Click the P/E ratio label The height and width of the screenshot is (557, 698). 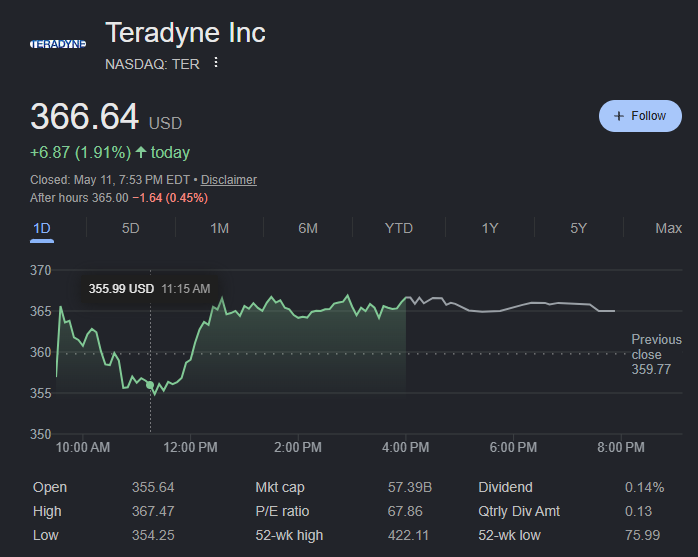pos(282,511)
